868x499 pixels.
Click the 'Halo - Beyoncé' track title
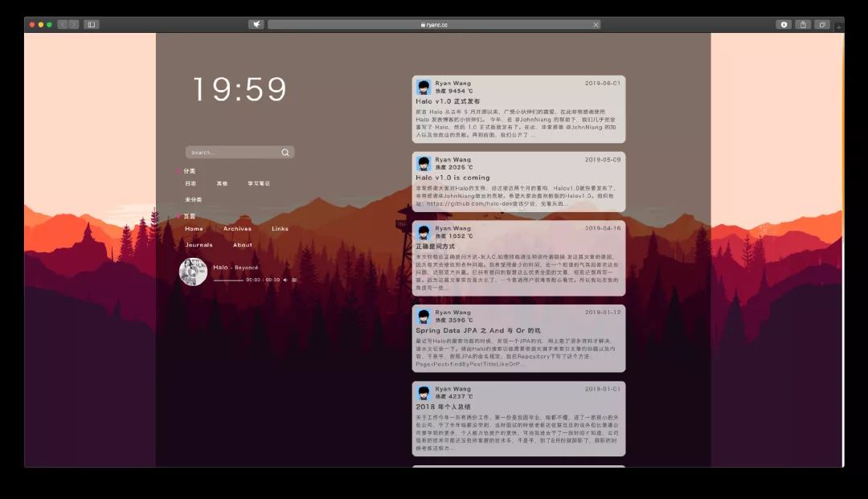(235, 268)
